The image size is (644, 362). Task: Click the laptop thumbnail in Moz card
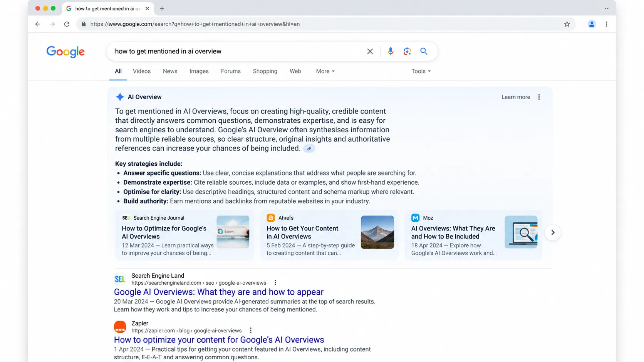coord(521,232)
